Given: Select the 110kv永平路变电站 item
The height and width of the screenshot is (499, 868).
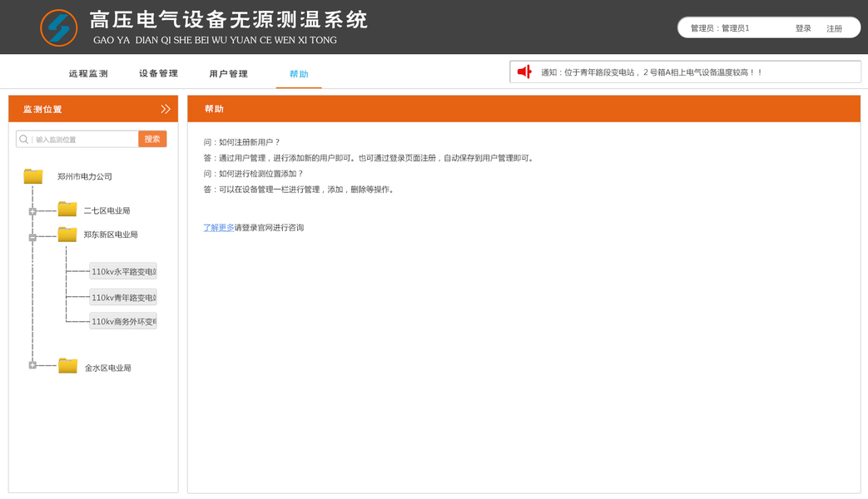Looking at the screenshot, I should tap(123, 272).
